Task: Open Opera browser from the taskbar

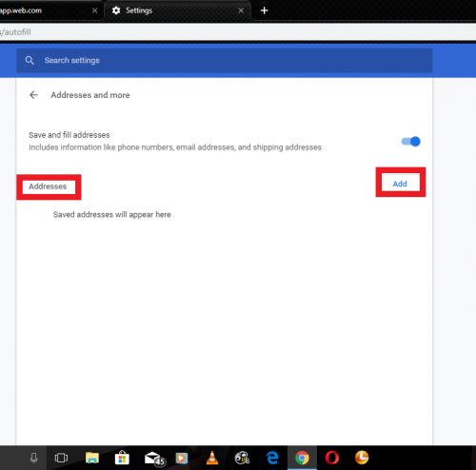Action: 332,458
